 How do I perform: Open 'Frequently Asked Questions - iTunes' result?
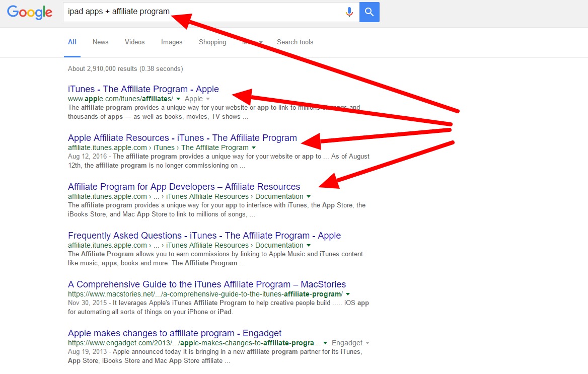click(x=204, y=235)
